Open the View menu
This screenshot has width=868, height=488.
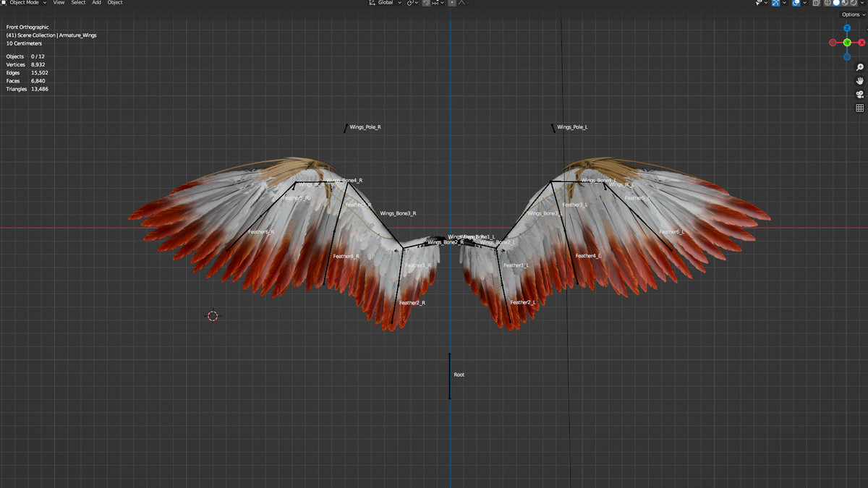[x=59, y=3]
